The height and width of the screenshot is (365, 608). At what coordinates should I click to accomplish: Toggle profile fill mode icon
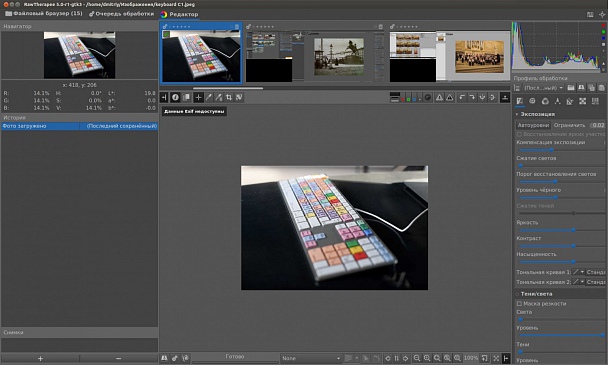pos(517,88)
